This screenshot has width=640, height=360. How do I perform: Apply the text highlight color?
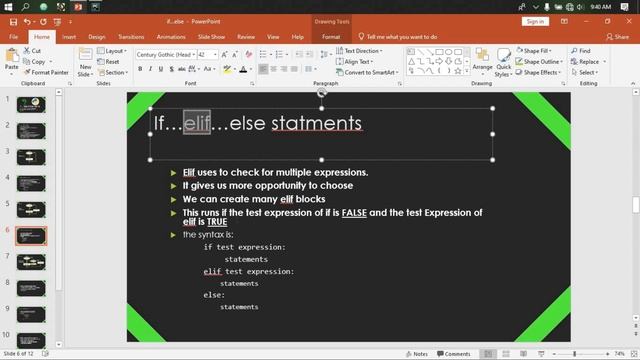pyautogui.click(x=227, y=69)
